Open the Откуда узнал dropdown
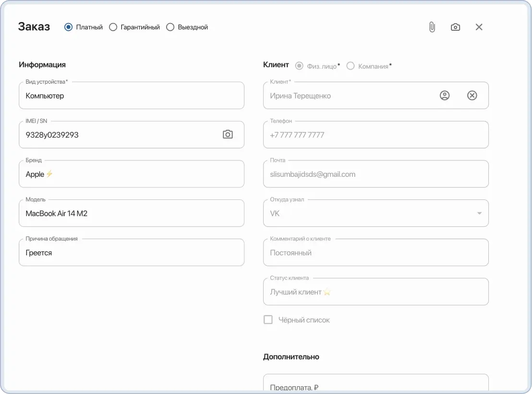 (x=478, y=213)
